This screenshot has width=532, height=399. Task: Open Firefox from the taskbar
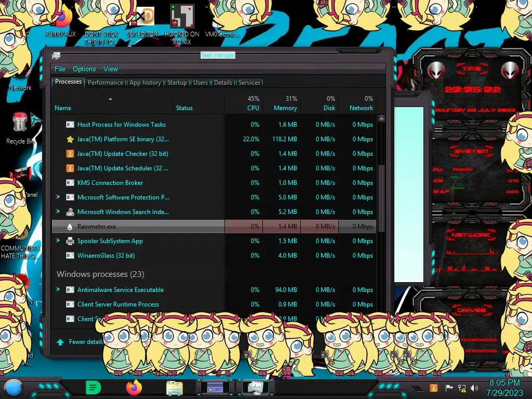[x=134, y=388]
